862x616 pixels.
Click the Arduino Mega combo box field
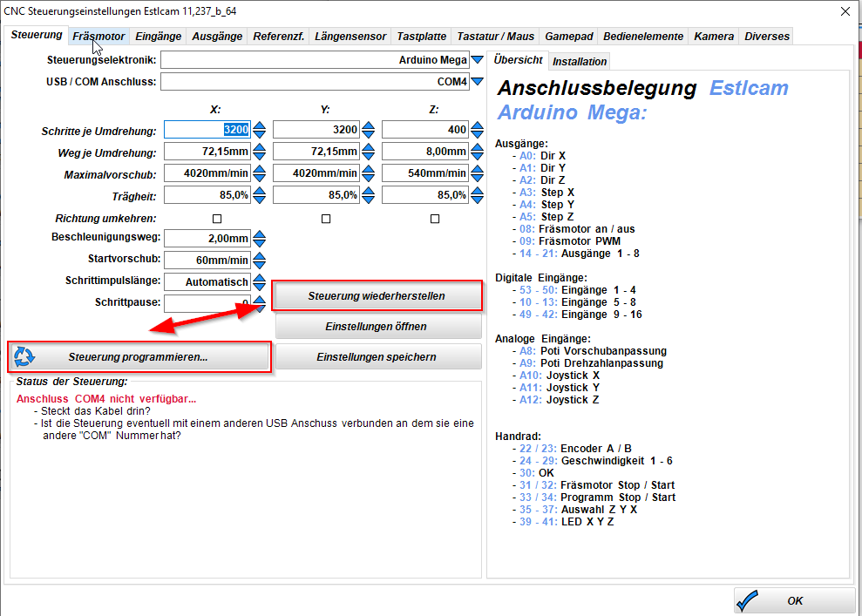pos(315,60)
